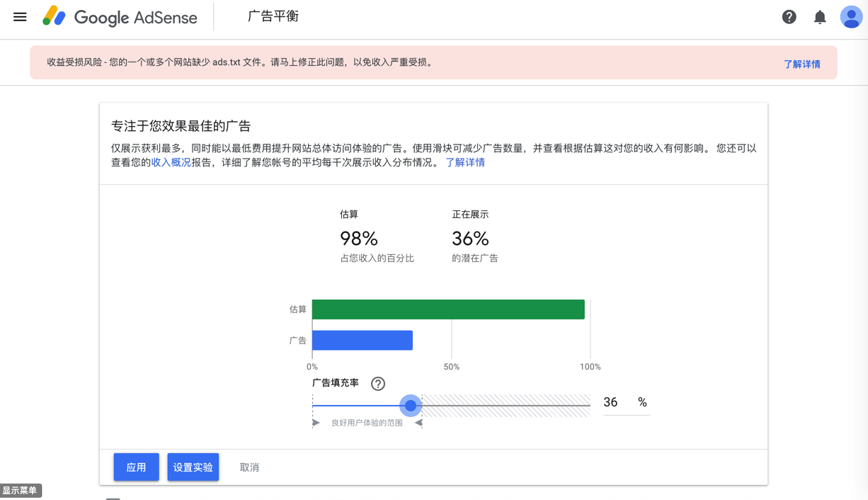Image resolution: width=868 pixels, height=500 pixels.
Task: Click 了解详情 link after the description
Action: (x=465, y=162)
